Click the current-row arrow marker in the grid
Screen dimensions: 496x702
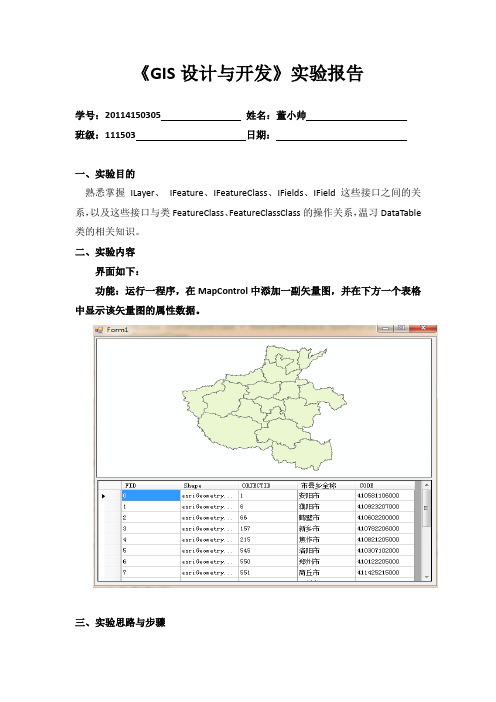pyautogui.click(x=104, y=496)
